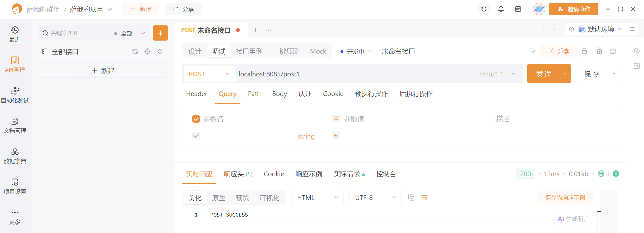Click the notification bell icon

tap(501, 9)
